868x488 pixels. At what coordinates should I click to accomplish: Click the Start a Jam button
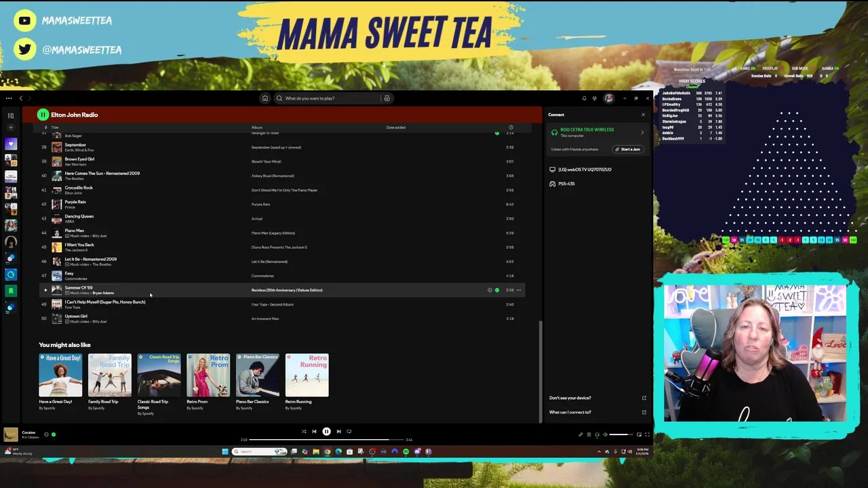click(627, 149)
